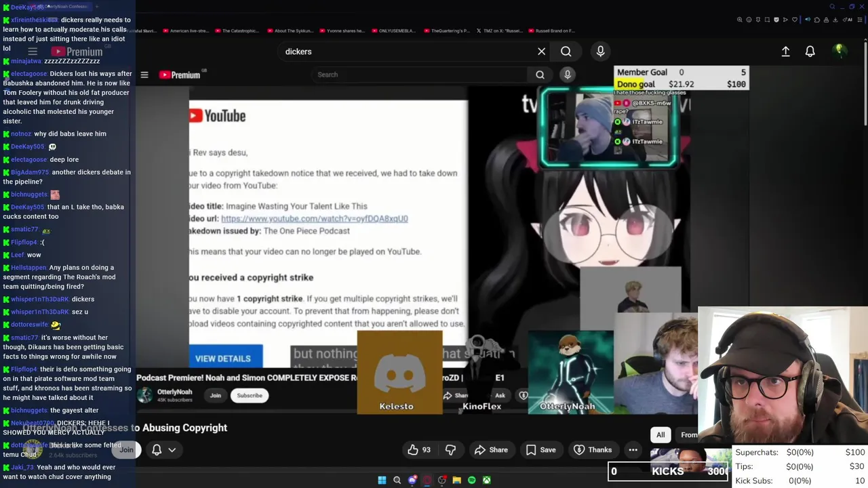Screen dimensions: 868x488
Task: Switch to 'Yvonne shares he...' browser tab
Action: [x=342, y=30]
